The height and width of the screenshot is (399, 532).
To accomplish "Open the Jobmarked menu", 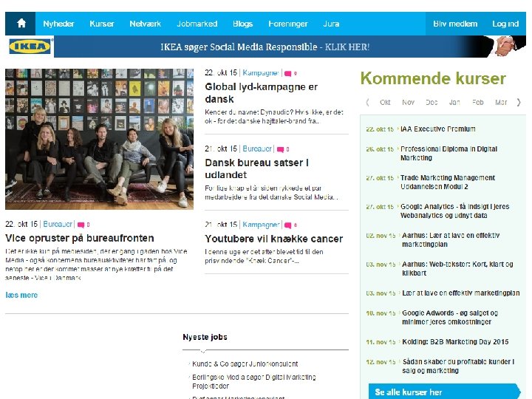I will (x=197, y=24).
